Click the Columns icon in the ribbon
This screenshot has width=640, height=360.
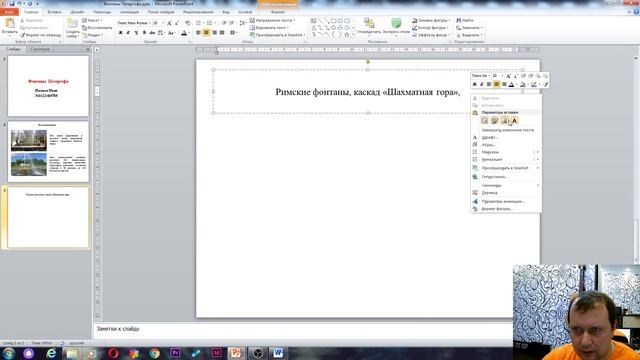click(x=233, y=33)
